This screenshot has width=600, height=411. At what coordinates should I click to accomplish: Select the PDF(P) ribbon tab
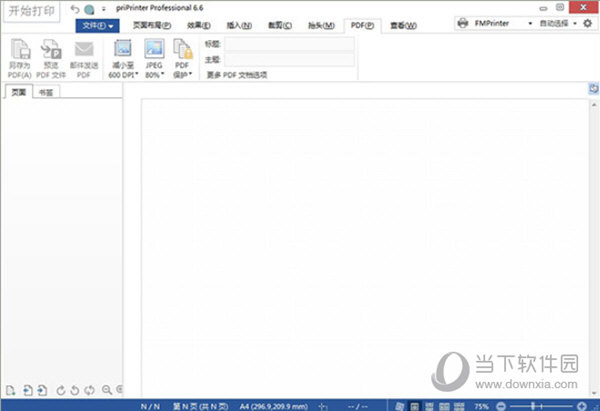click(362, 26)
